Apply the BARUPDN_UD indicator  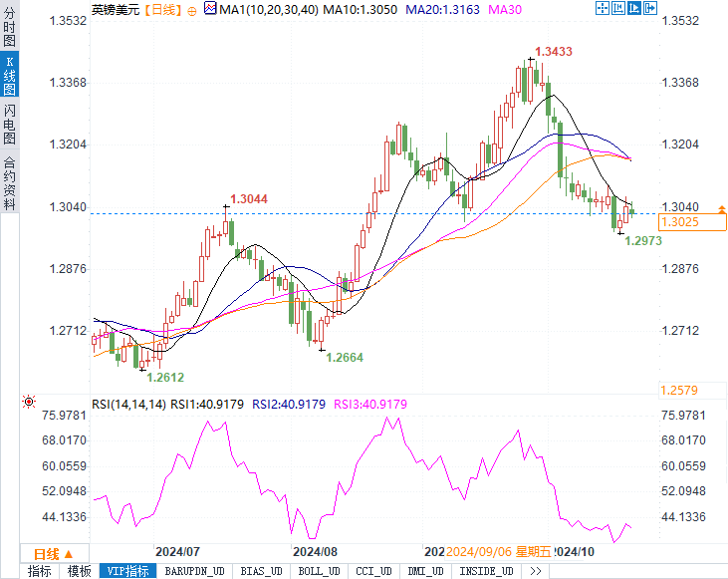tap(194, 571)
